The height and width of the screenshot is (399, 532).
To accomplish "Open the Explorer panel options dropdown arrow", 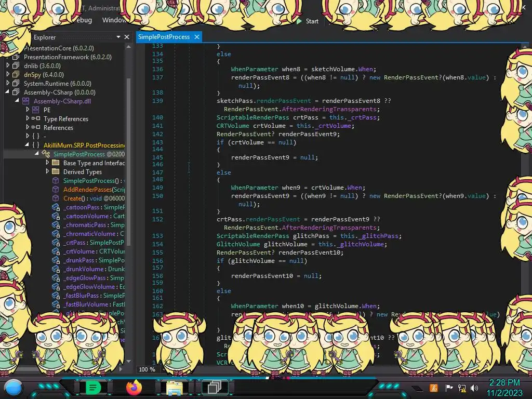I will coord(118,37).
